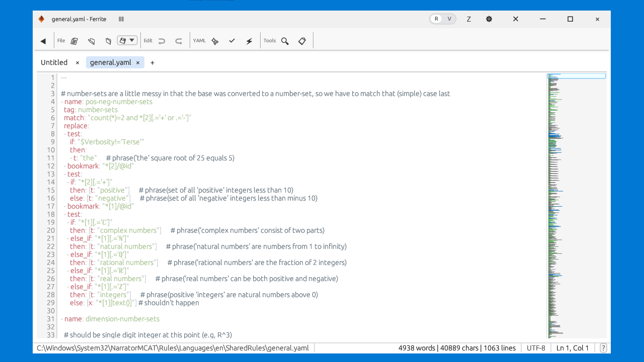The width and height of the screenshot is (644, 362).
Task: Collapse the toolbar with left triangle
Action: coord(43,41)
